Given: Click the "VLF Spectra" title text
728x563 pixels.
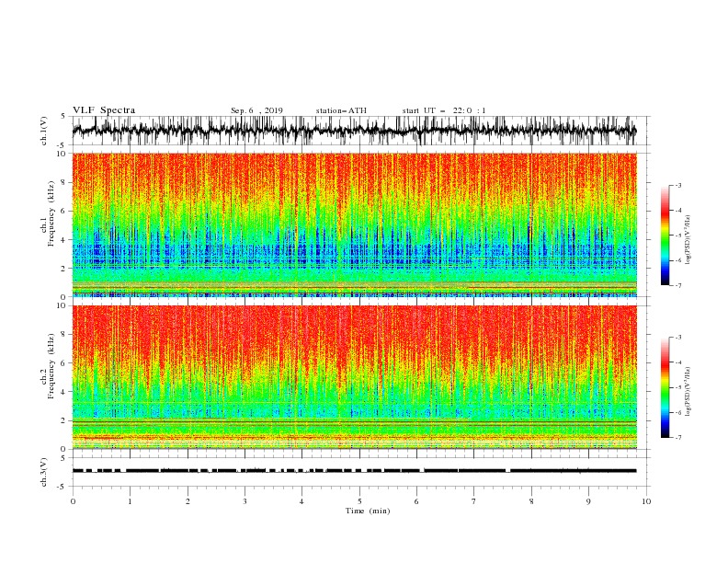Looking at the screenshot, I should (104, 110).
